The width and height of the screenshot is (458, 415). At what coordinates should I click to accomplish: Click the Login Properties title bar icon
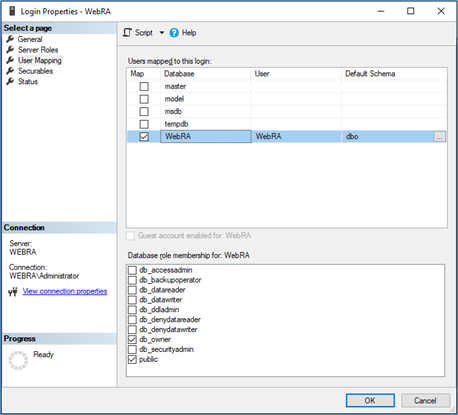tap(12, 11)
